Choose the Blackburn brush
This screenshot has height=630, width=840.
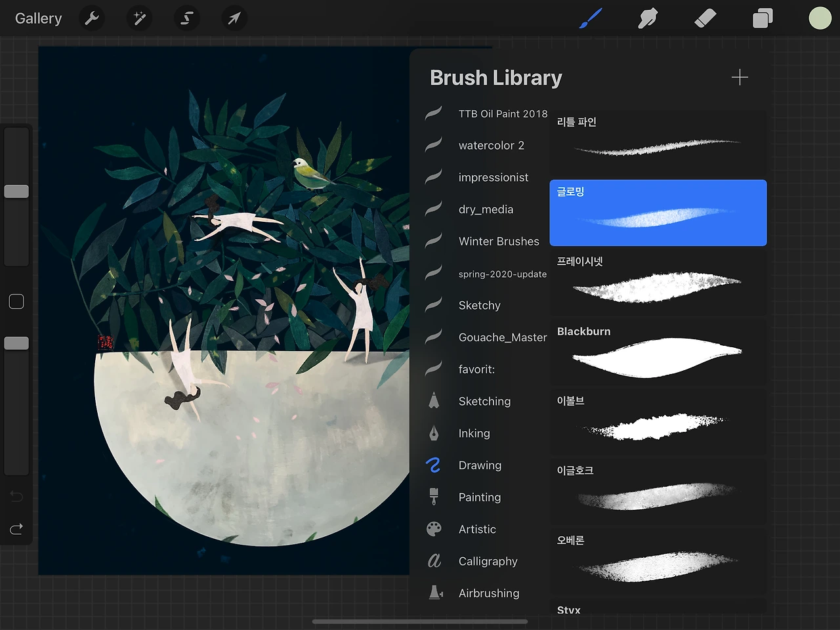coord(658,352)
